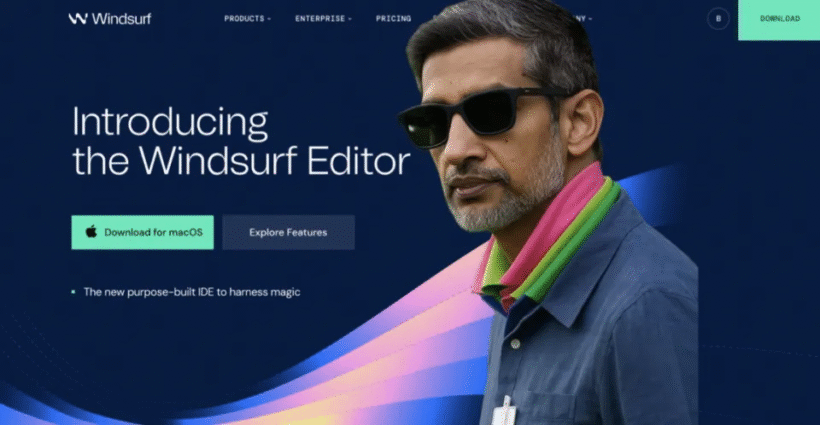The height and width of the screenshot is (425, 820).
Task: Click Download for macOS button
Action: tap(143, 232)
